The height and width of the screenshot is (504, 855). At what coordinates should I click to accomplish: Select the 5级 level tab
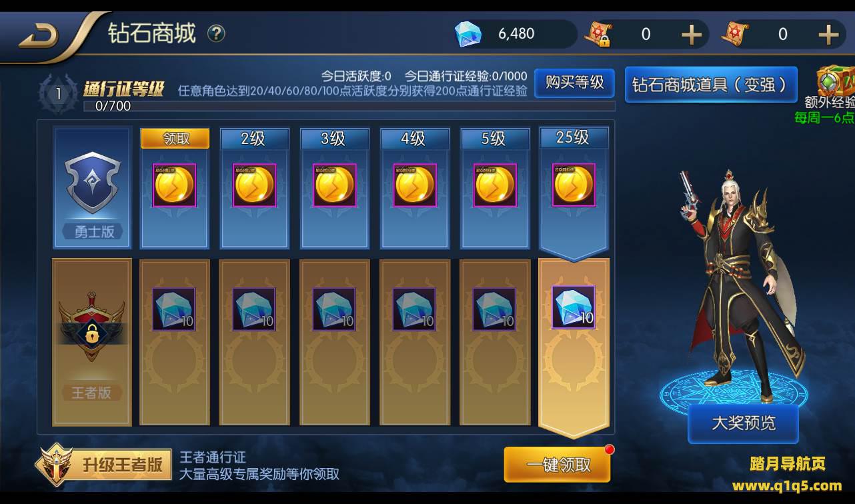[x=494, y=139]
